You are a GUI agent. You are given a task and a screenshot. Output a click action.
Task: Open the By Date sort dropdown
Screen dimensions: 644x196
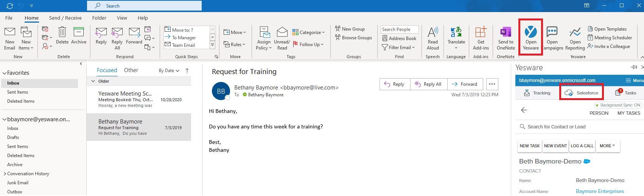point(169,71)
